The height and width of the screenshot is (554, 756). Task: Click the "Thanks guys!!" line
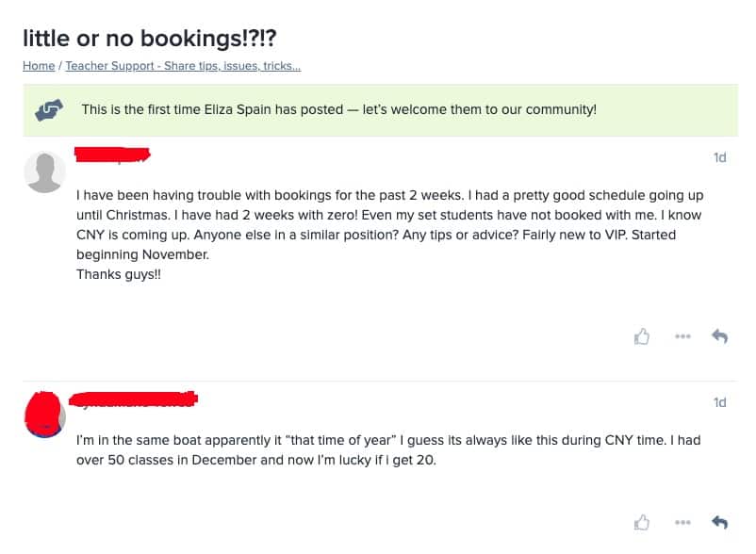119,274
